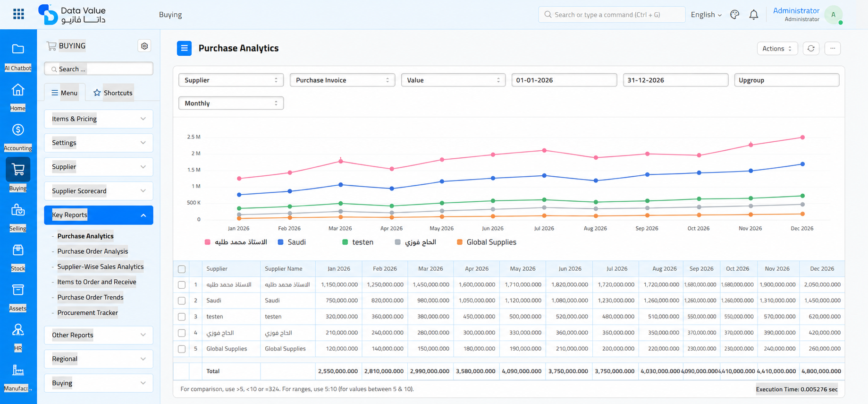Open the Monthly range dropdown
The width and height of the screenshot is (868, 404).
[231, 103]
